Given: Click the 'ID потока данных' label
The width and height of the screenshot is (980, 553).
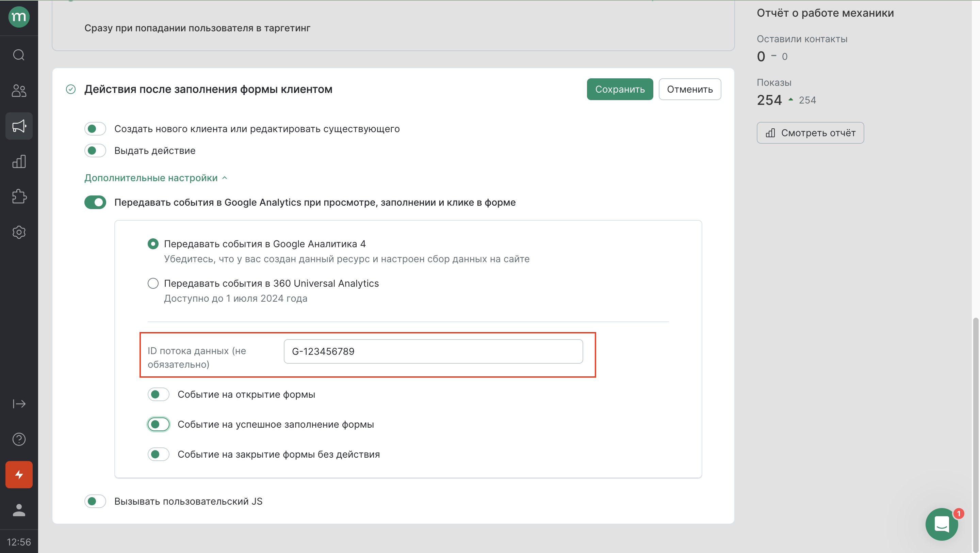Looking at the screenshot, I should click(197, 358).
